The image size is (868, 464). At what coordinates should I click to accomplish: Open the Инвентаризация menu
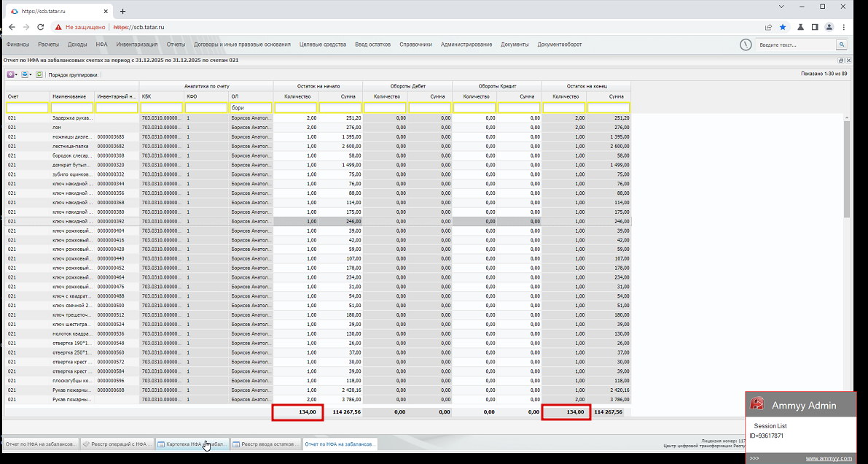(x=136, y=45)
